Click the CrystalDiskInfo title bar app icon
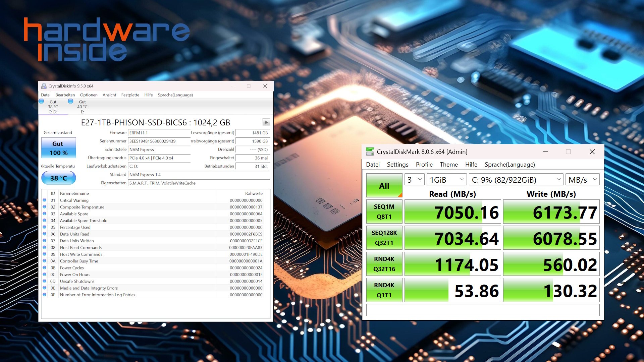The height and width of the screenshot is (362, 644). pyautogui.click(x=44, y=86)
